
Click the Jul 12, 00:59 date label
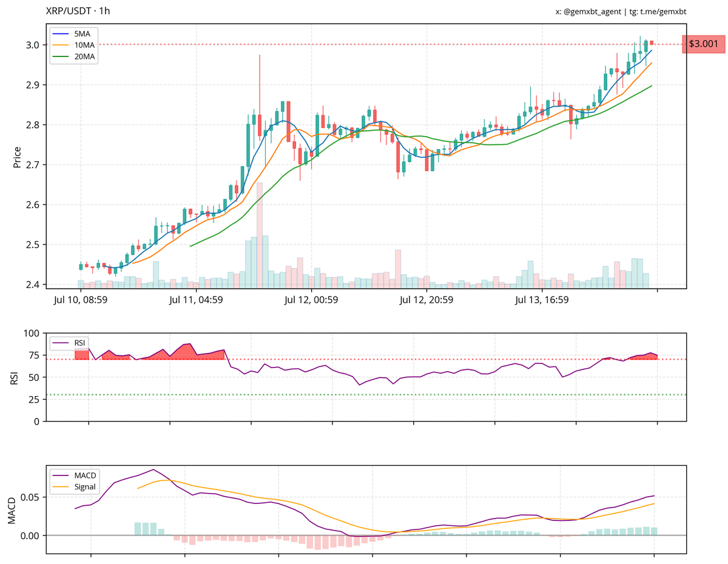[311, 300]
